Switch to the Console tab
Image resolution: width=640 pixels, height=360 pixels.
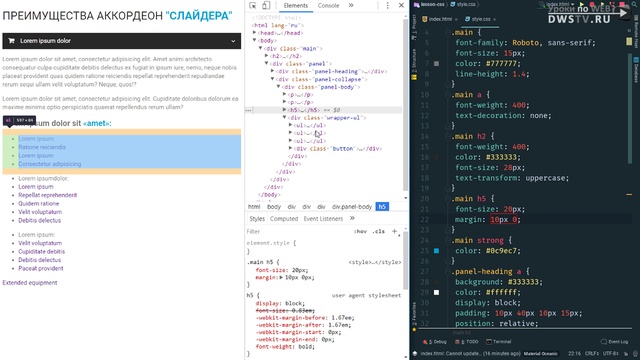(328, 5)
